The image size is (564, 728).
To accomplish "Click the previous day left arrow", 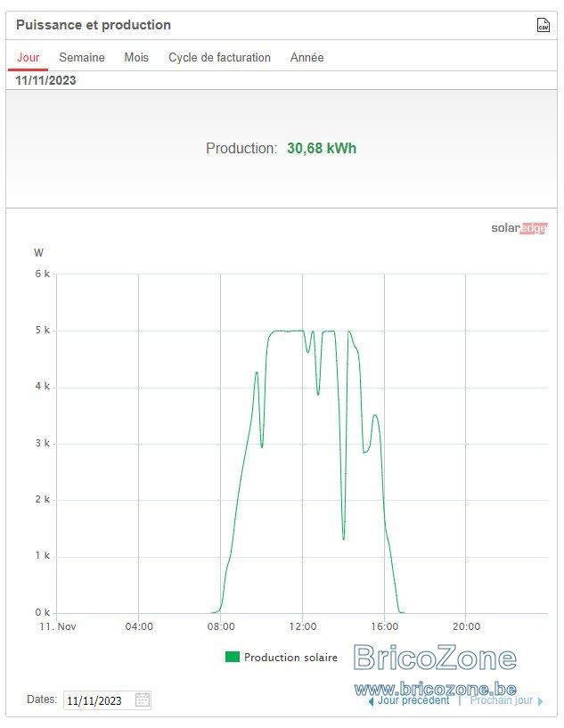I will 371,701.
